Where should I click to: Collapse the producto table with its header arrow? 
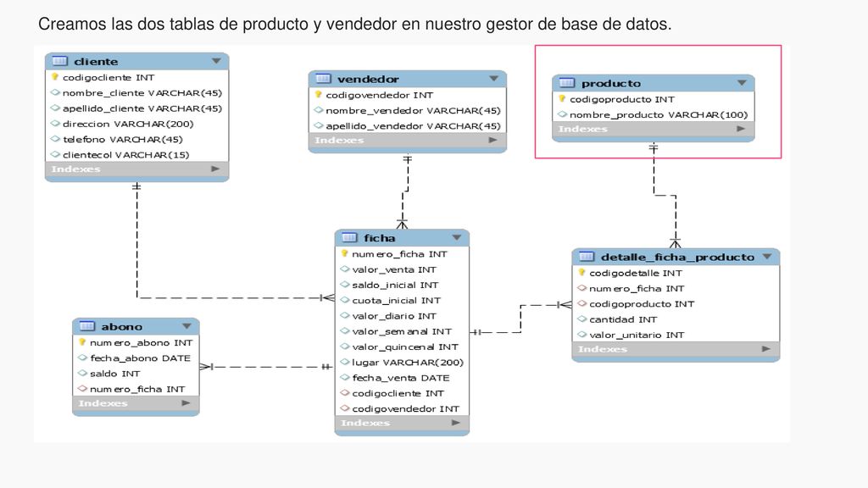click(742, 83)
